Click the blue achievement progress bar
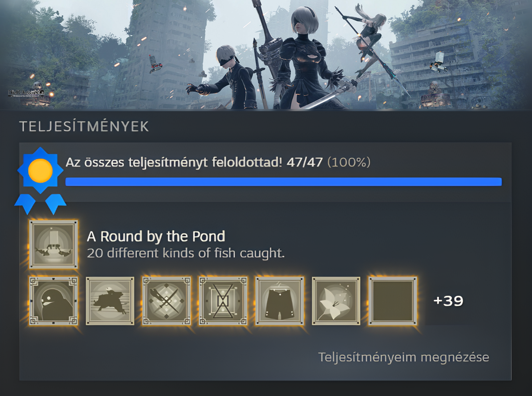 (x=283, y=182)
